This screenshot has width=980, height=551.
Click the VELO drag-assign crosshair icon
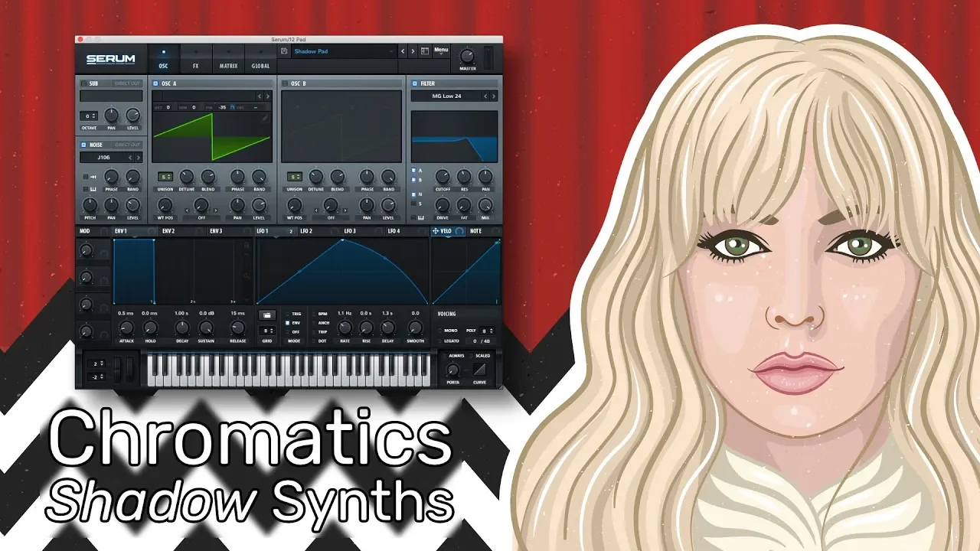(x=435, y=230)
